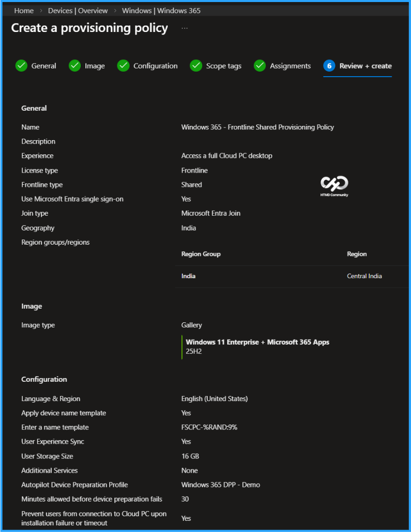This screenshot has height=532, width=411.
Task: Click green checkmark icon beside Image step
Action: (x=75, y=66)
